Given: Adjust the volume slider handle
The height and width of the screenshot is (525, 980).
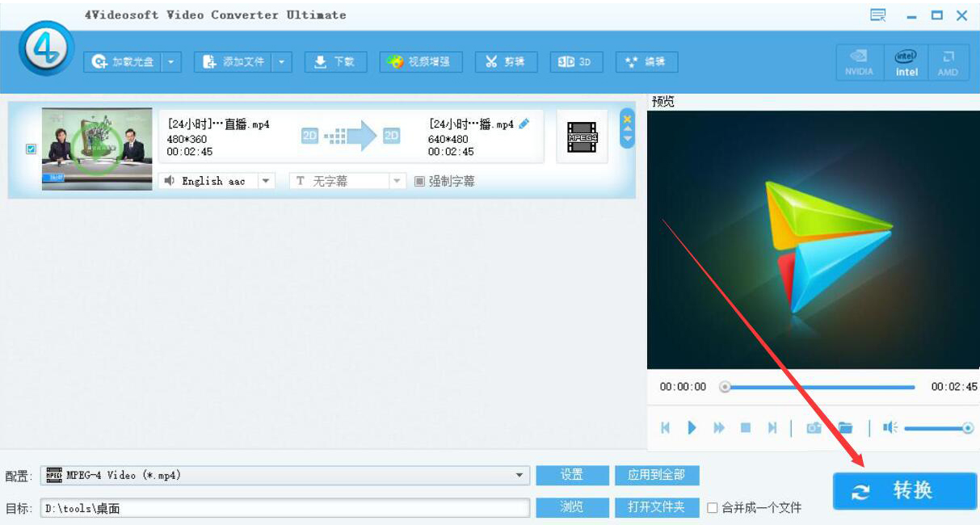Looking at the screenshot, I should (968, 428).
